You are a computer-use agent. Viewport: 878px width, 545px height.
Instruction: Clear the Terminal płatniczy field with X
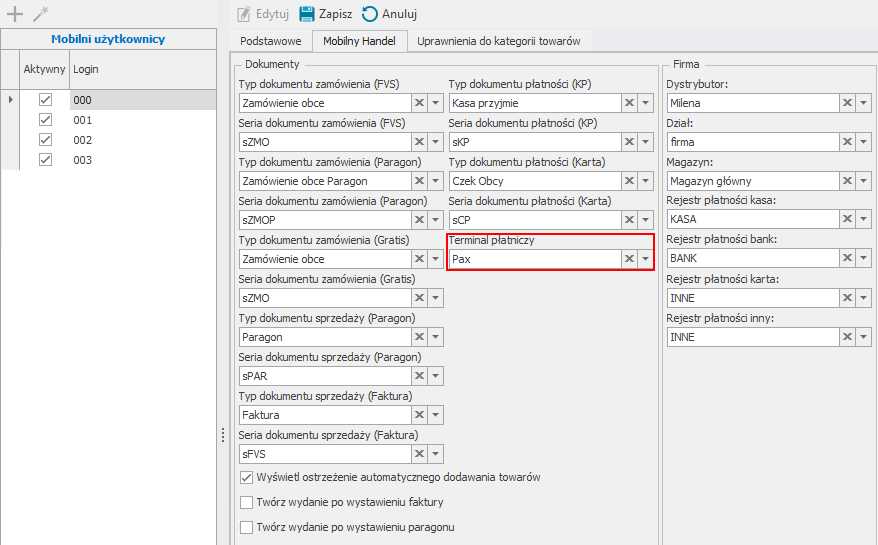629,259
